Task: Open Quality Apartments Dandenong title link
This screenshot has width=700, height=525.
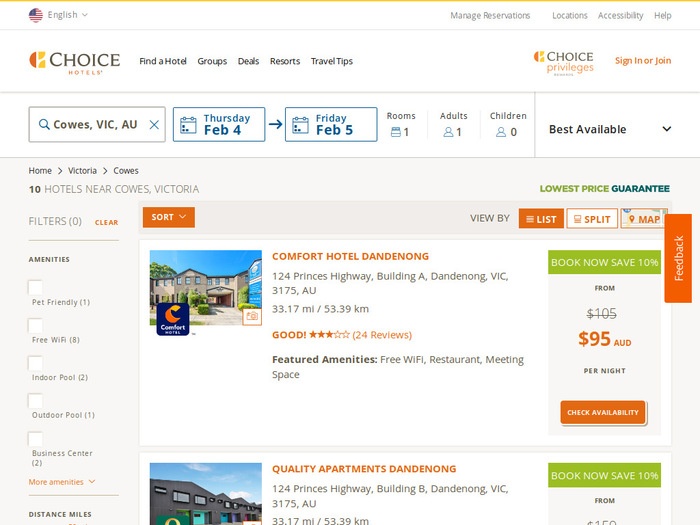Action: tap(364, 469)
